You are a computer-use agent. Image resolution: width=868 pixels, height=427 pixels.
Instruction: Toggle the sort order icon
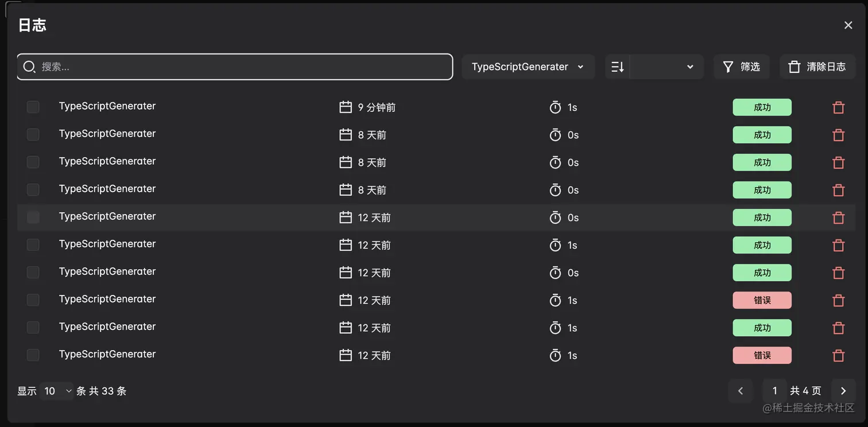[x=618, y=67]
